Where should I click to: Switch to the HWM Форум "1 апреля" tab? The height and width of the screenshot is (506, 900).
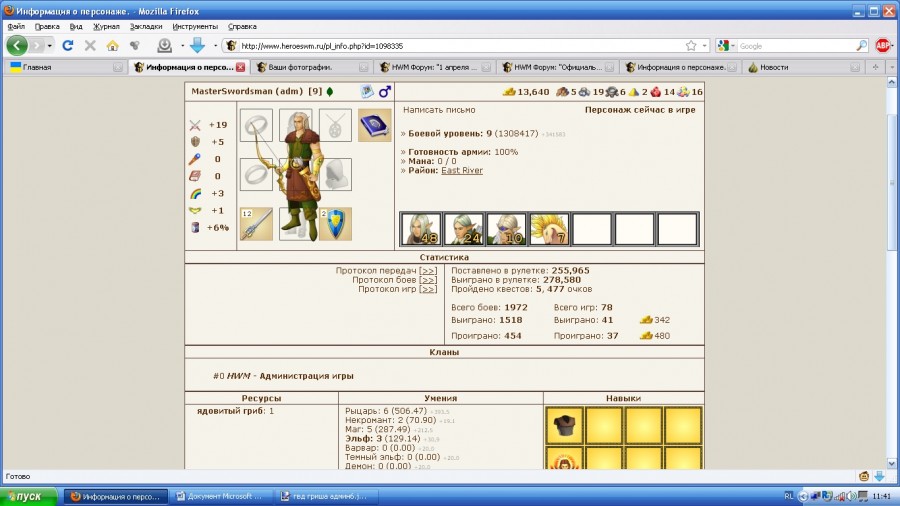point(435,67)
